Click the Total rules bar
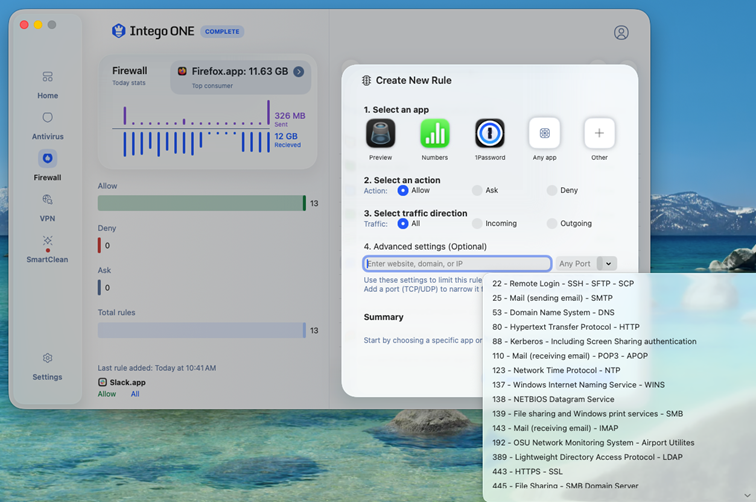756x502 pixels. pos(202,330)
